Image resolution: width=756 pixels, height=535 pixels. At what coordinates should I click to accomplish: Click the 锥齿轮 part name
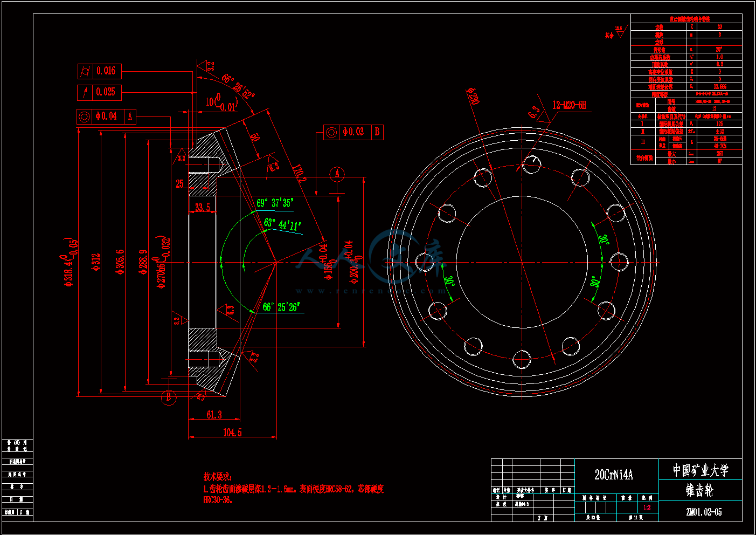(x=699, y=490)
